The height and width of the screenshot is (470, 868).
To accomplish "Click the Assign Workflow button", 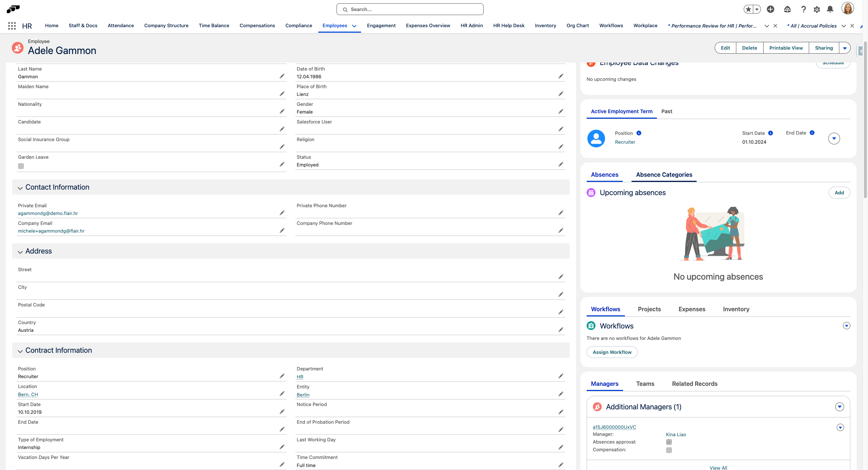I will click(x=612, y=352).
